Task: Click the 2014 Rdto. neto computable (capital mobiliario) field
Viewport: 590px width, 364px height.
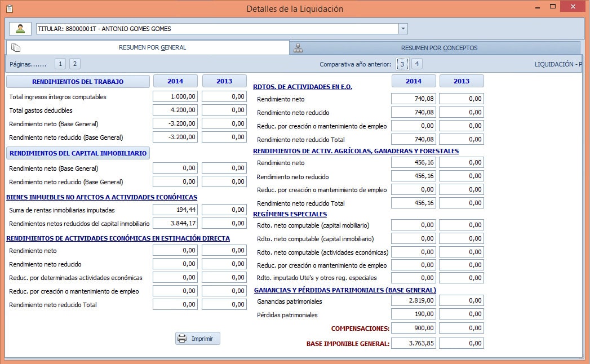Action: point(414,225)
